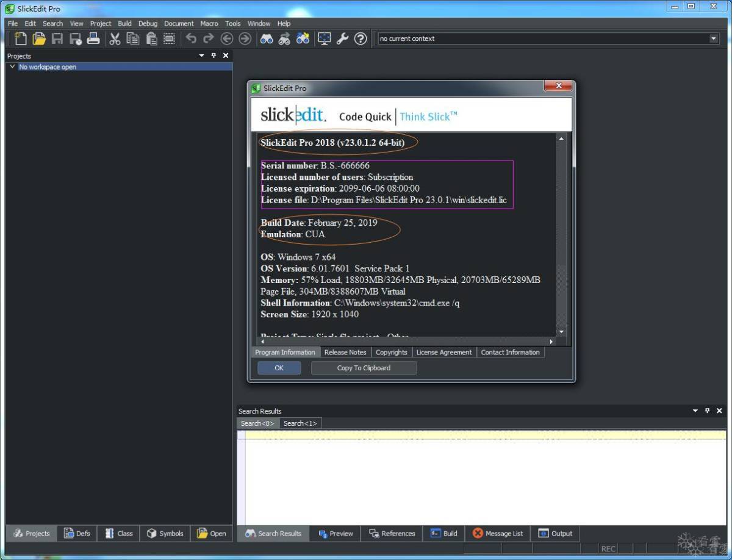
Task: Switch to the Symbols bottom tab
Action: click(x=165, y=533)
